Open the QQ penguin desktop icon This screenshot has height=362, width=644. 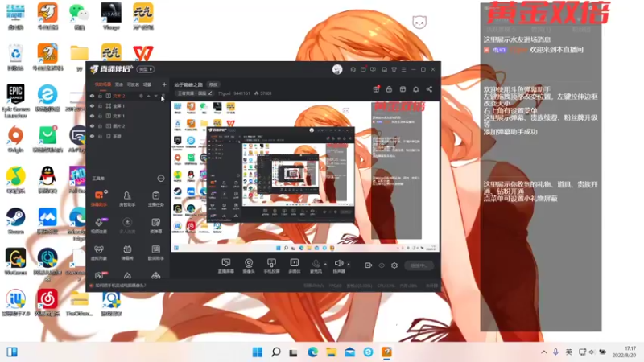point(47,180)
